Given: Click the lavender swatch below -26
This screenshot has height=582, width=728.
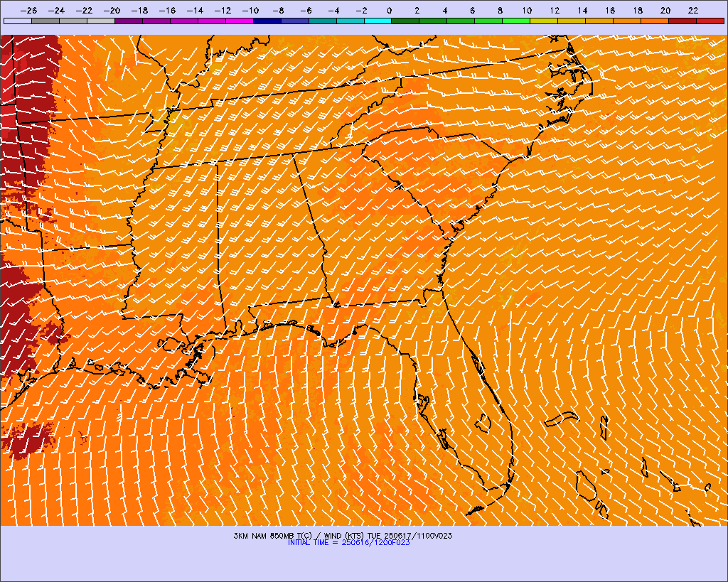Looking at the screenshot, I should click(x=18, y=21).
